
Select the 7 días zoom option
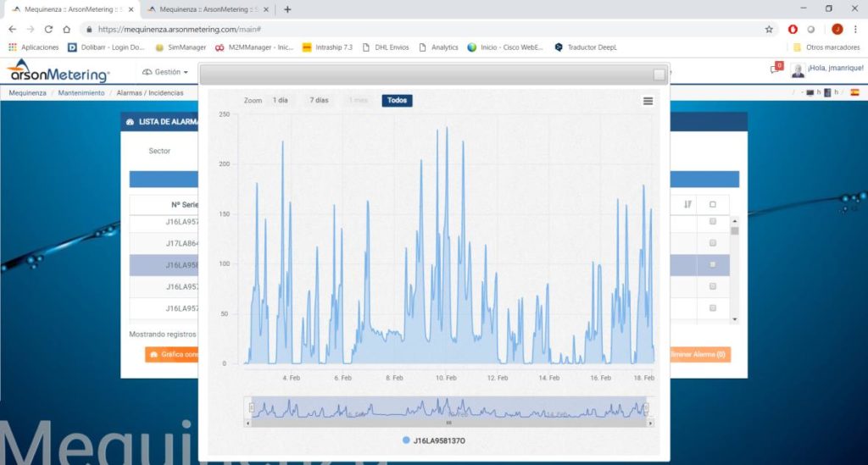(319, 100)
